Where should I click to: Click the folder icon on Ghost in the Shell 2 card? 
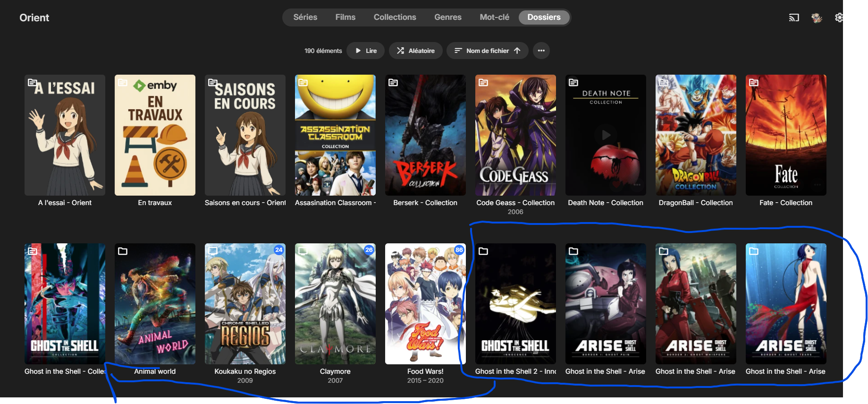pos(483,251)
